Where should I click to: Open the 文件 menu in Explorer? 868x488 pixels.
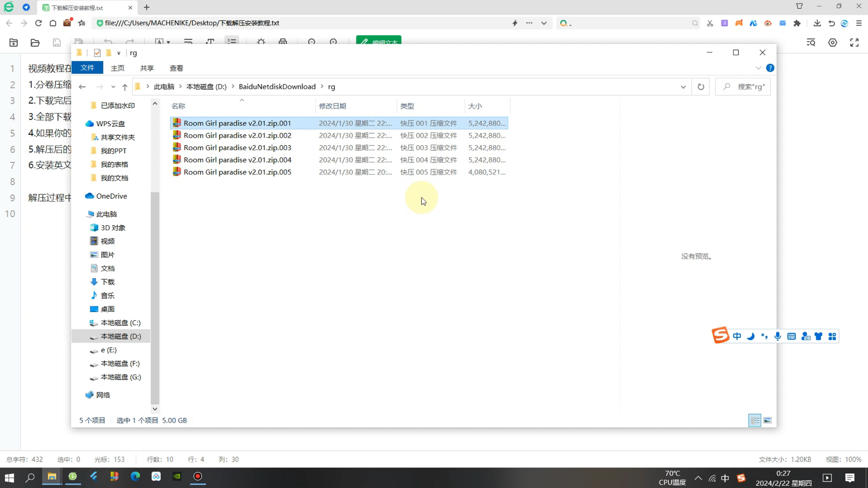coord(87,68)
